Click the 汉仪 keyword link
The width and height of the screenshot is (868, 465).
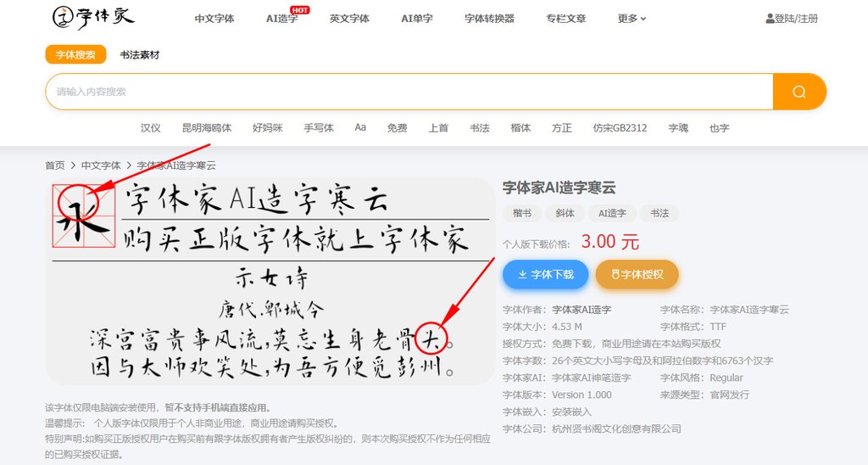[150, 128]
